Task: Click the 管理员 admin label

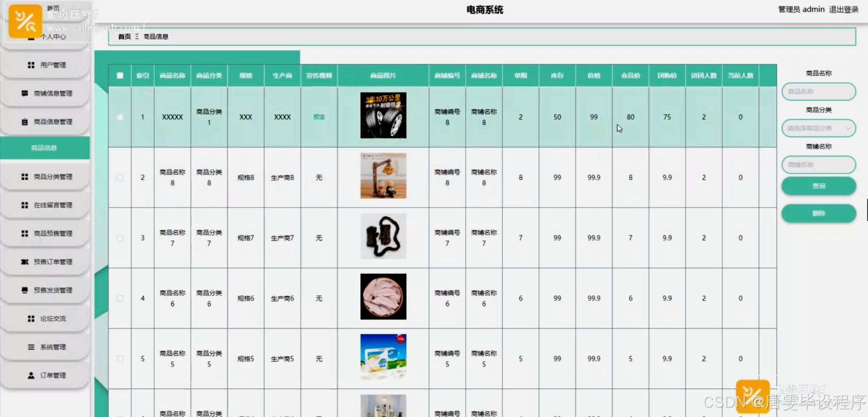Action: click(801, 9)
